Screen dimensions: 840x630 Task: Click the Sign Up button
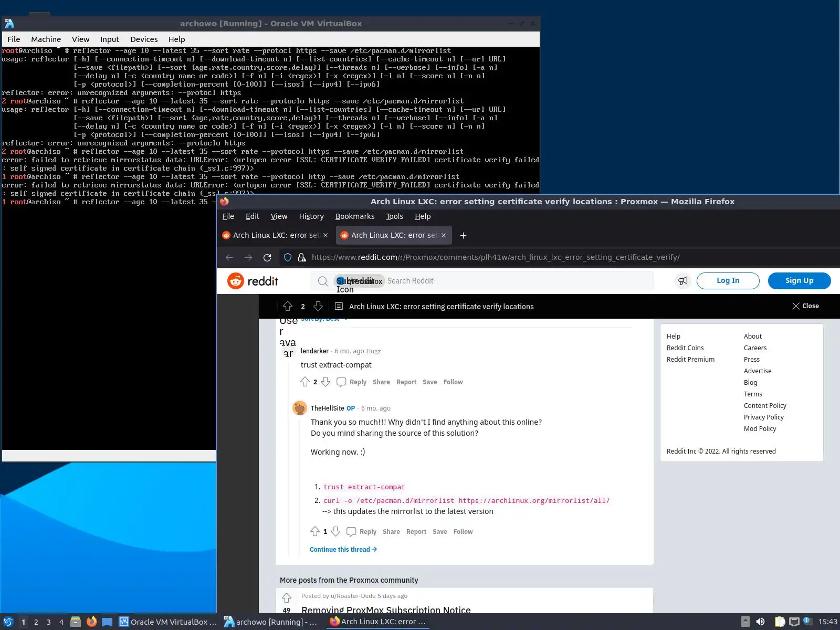point(799,281)
